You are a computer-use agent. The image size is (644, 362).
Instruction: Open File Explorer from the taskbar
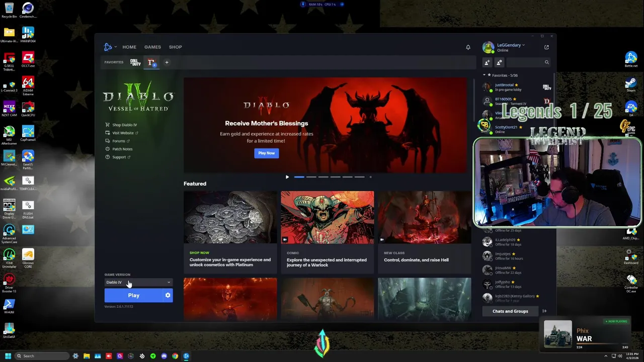click(87, 356)
